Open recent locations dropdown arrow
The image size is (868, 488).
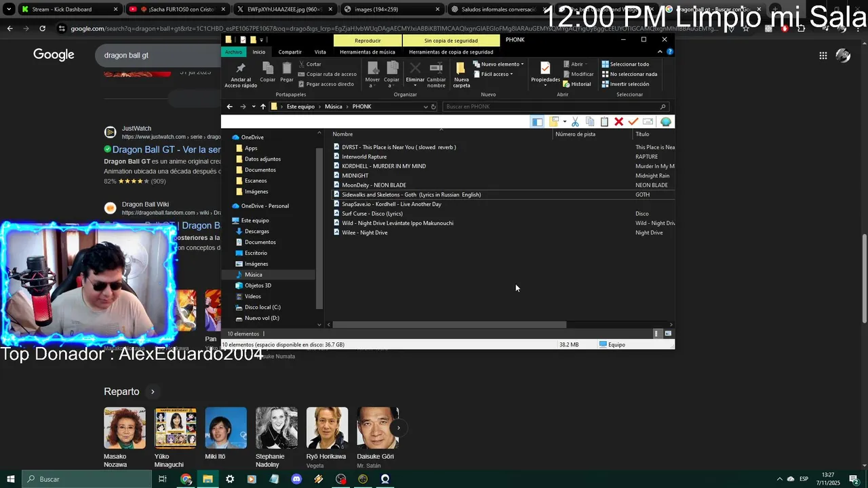[254, 106]
